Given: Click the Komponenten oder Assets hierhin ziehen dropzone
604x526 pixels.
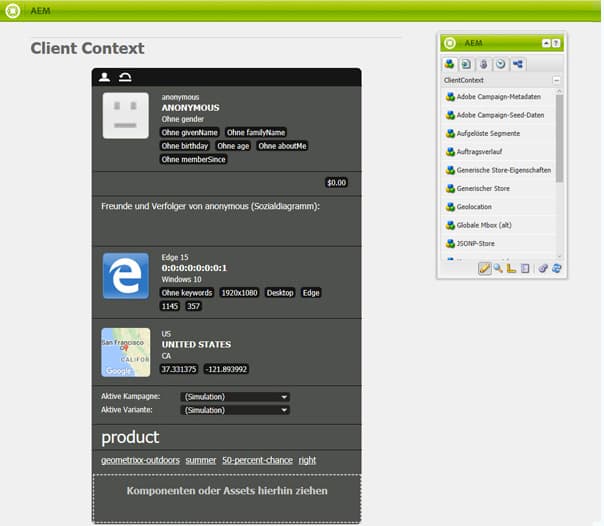Looking at the screenshot, I should [227, 499].
